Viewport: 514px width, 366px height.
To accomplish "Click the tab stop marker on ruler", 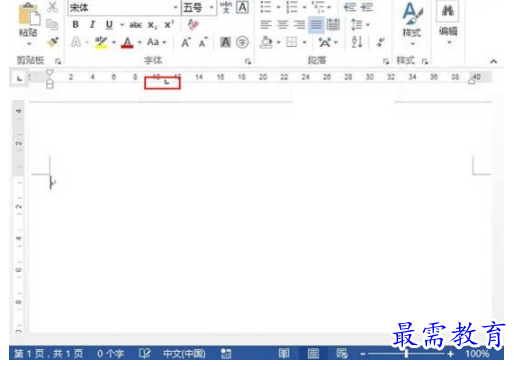I will click(167, 82).
